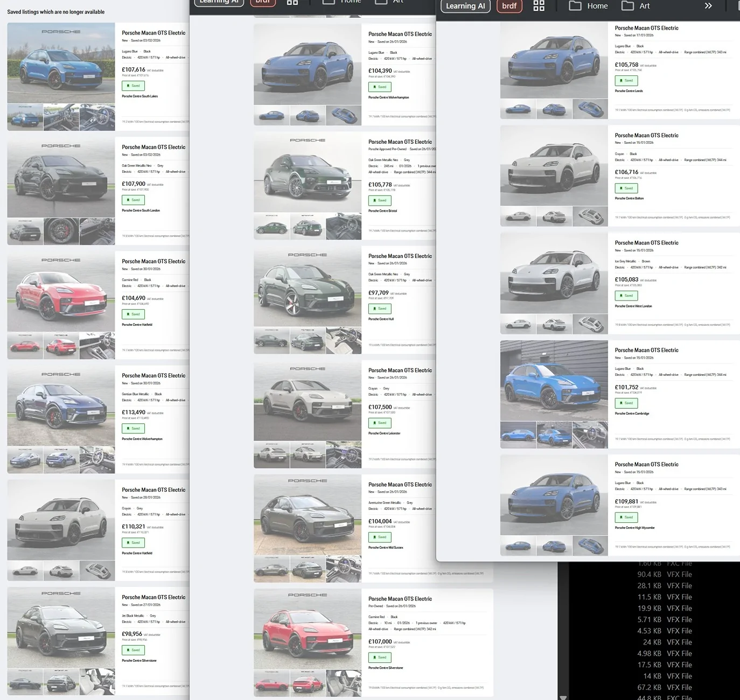Toggle Saved for the £109,881 High Wycombe listing
740x700 pixels.
coord(626,517)
